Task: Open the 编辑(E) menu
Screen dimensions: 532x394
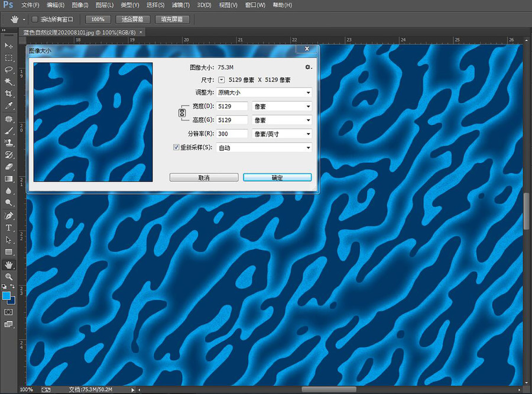Action: pos(56,5)
